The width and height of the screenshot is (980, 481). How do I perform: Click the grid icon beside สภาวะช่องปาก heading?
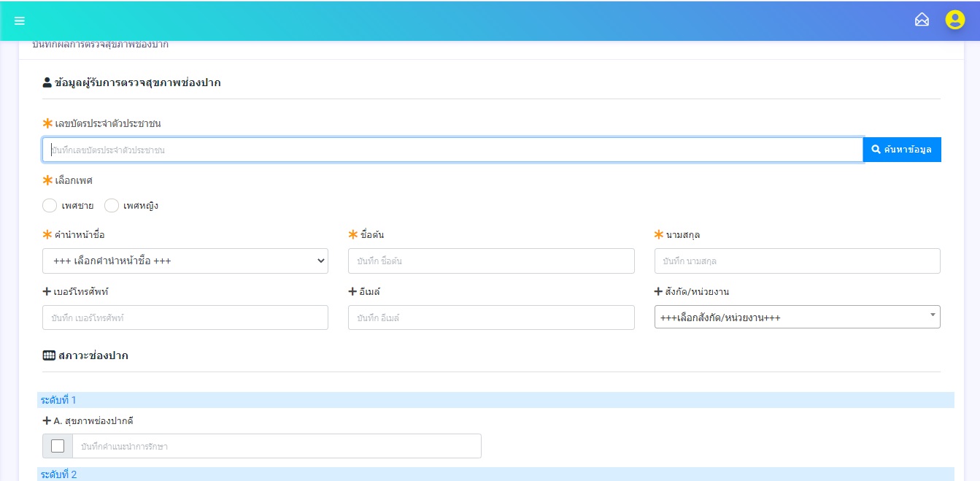(49, 355)
